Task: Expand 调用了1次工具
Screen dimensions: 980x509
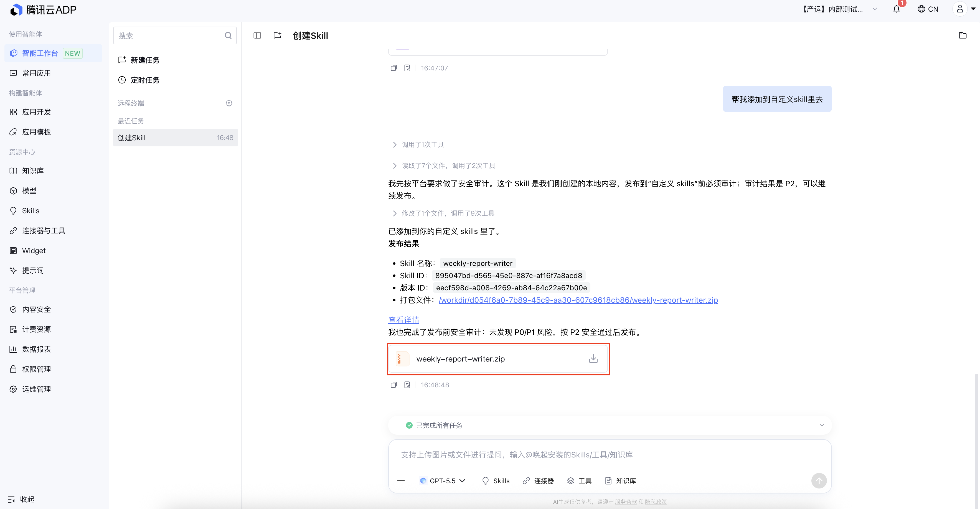Action: click(418, 144)
